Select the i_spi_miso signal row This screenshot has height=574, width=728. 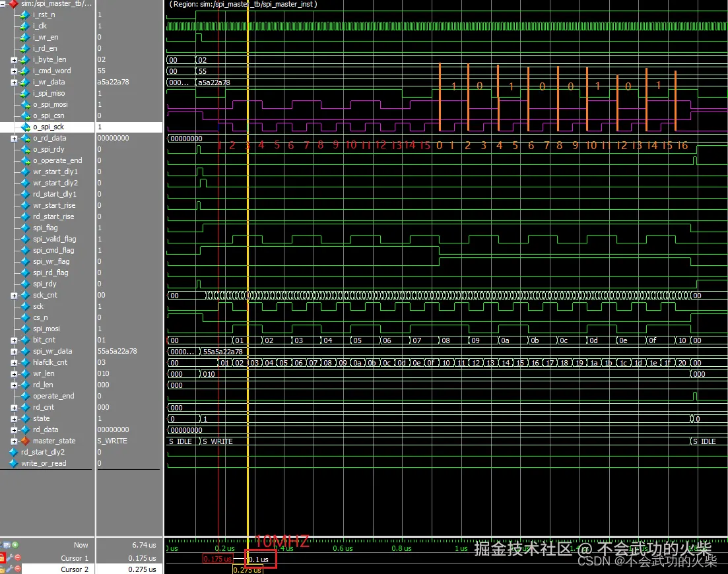click(49, 93)
